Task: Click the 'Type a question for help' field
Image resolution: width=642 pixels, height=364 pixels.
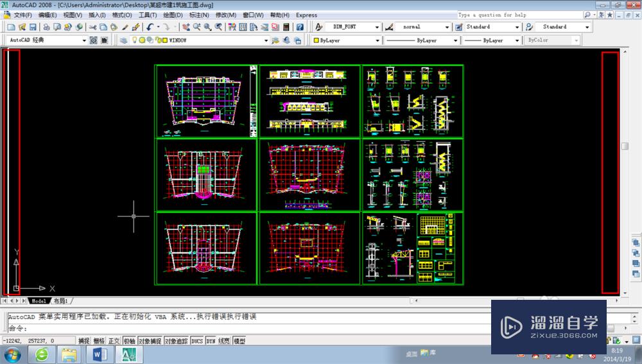Action: pos(519,15)
